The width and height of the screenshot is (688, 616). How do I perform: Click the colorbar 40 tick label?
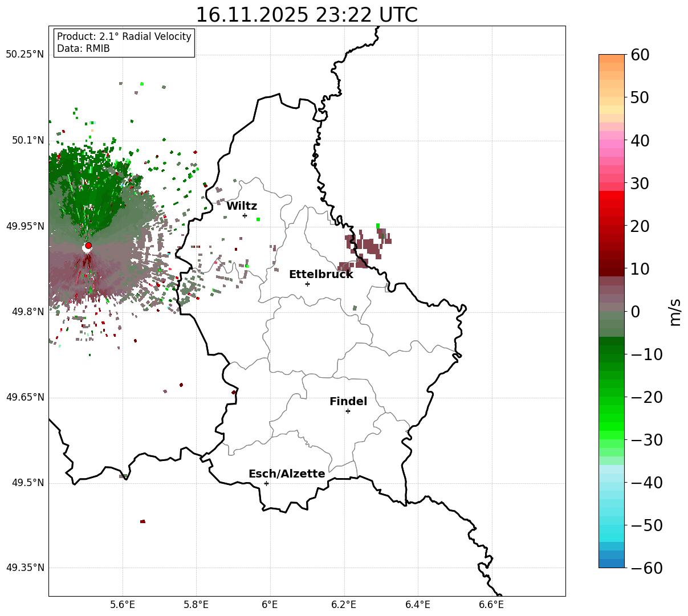coord(640,140)
